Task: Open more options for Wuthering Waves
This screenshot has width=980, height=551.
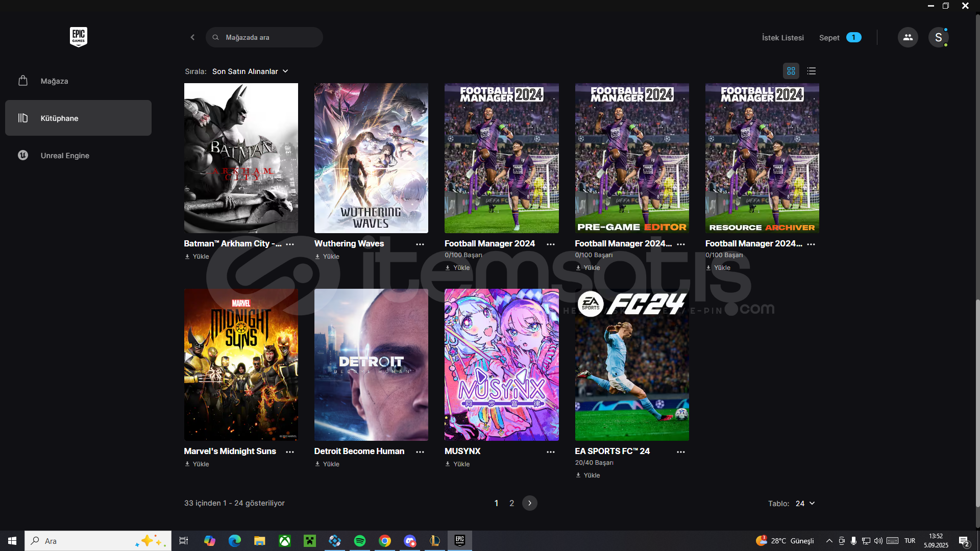Action: tap(420, 244)
